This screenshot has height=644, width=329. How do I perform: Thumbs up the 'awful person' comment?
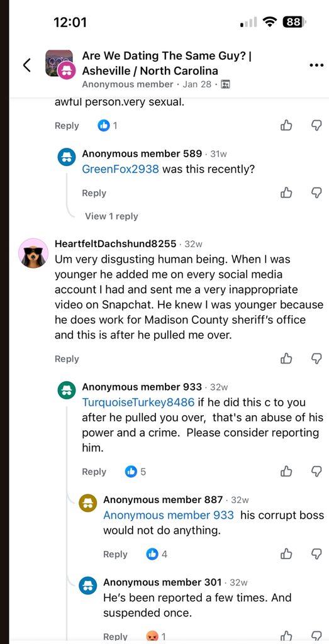[286, 125]
